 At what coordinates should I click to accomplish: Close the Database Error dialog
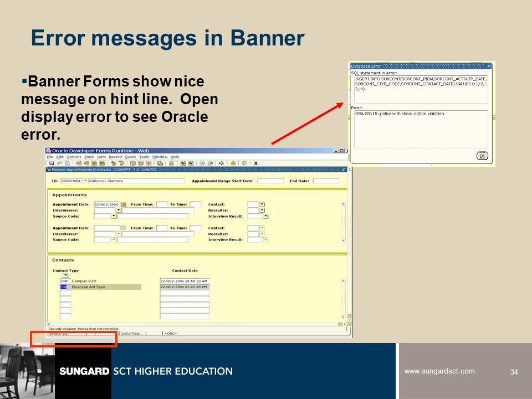[x=489, y=66]
